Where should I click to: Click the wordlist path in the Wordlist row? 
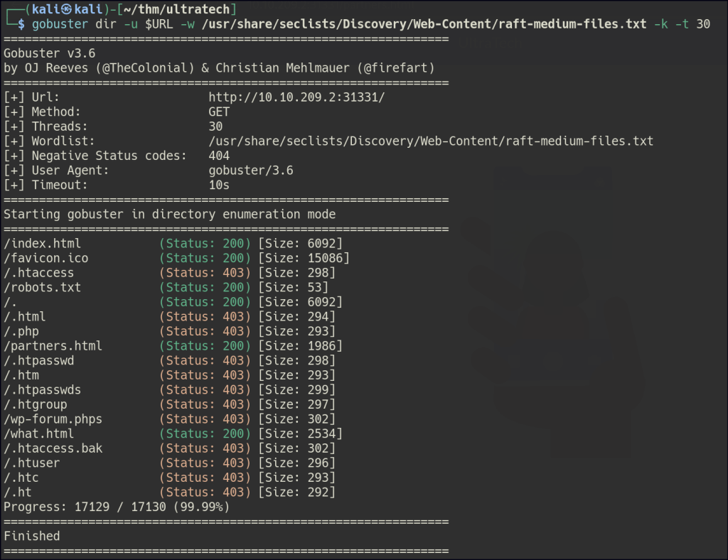(x=430, y=141)
